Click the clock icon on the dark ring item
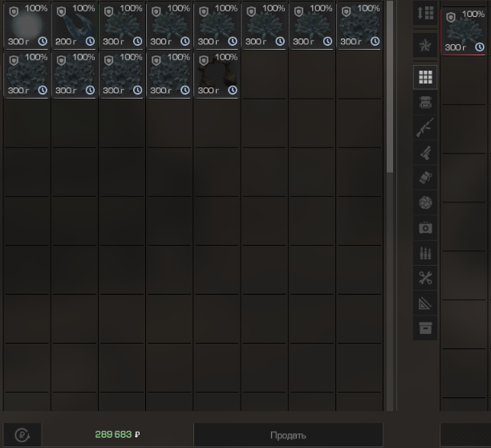 tap(233, 90)
